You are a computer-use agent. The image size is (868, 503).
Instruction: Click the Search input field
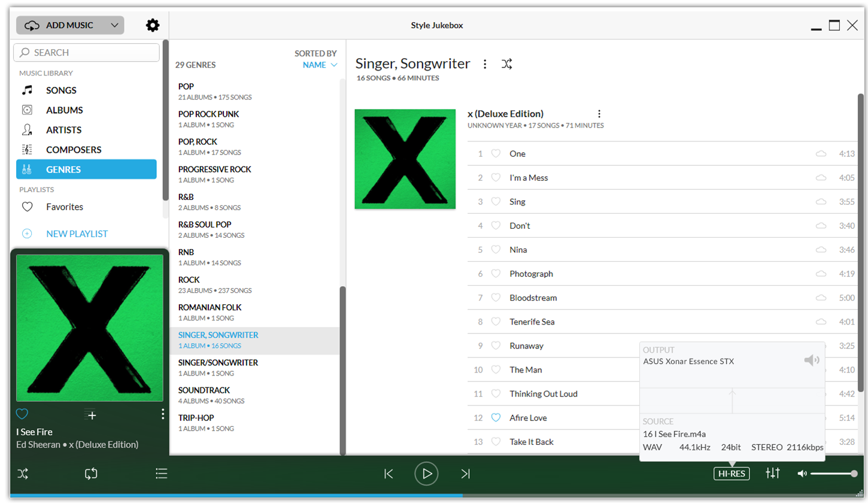pos(86,53)
